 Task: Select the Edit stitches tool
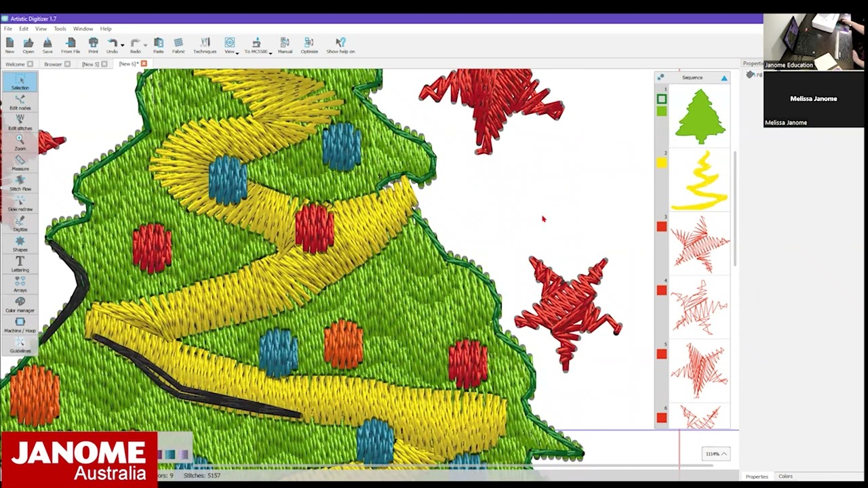pos(20,123)
